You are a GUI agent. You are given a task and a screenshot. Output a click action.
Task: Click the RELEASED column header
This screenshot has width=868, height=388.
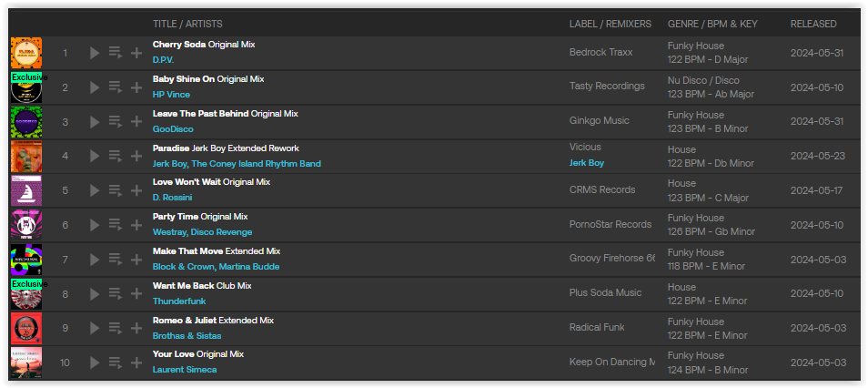813,24
